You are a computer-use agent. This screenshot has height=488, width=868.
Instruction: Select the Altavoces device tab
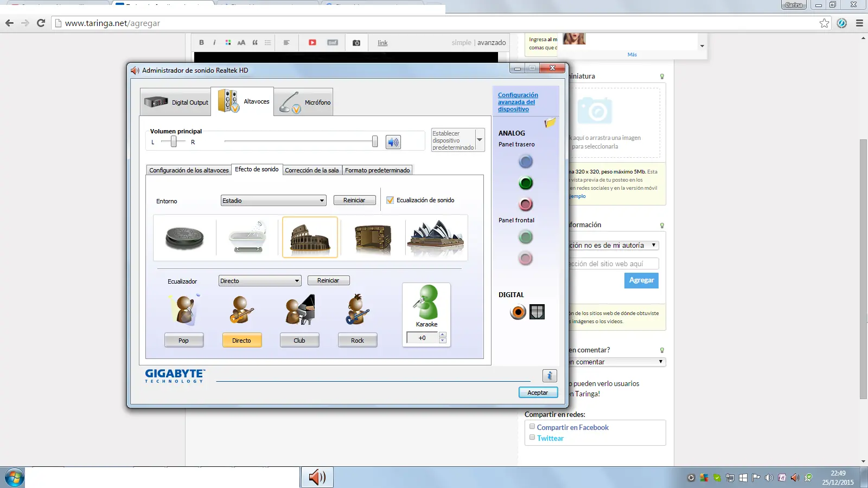coord(242,101)
